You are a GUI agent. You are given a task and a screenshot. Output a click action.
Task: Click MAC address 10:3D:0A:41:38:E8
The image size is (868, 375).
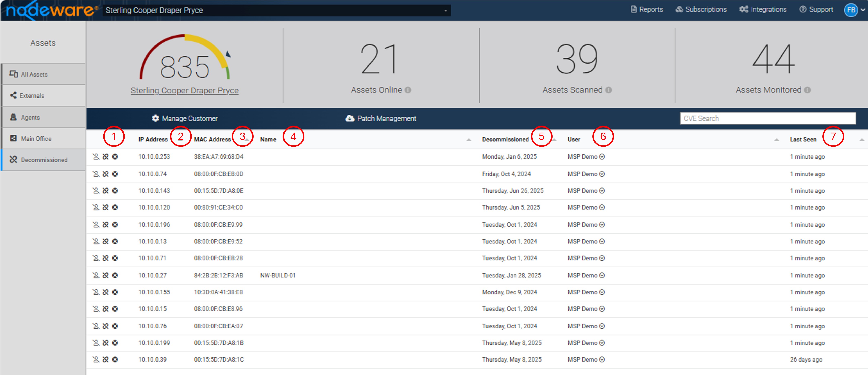[x=218, y=292]
